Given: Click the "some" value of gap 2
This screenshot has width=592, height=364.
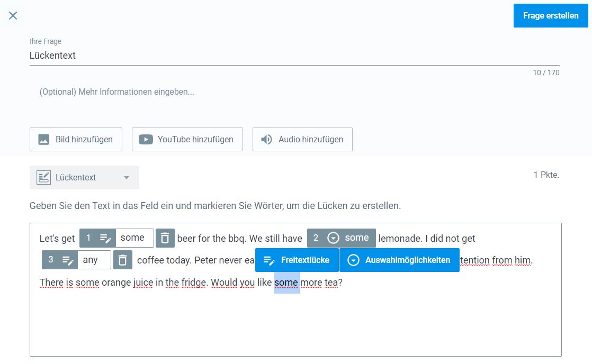Looking at the screenshot, I should coord(356,238).
